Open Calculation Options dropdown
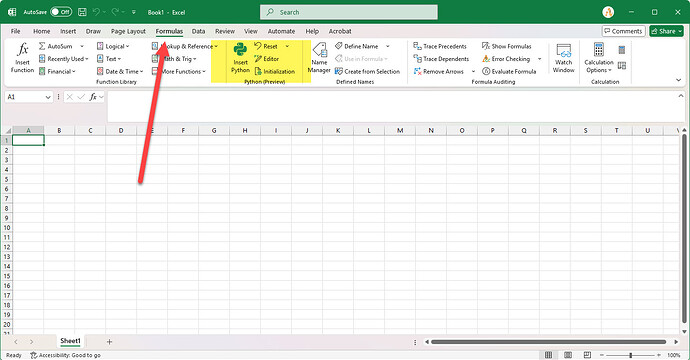 pos(599,58)
